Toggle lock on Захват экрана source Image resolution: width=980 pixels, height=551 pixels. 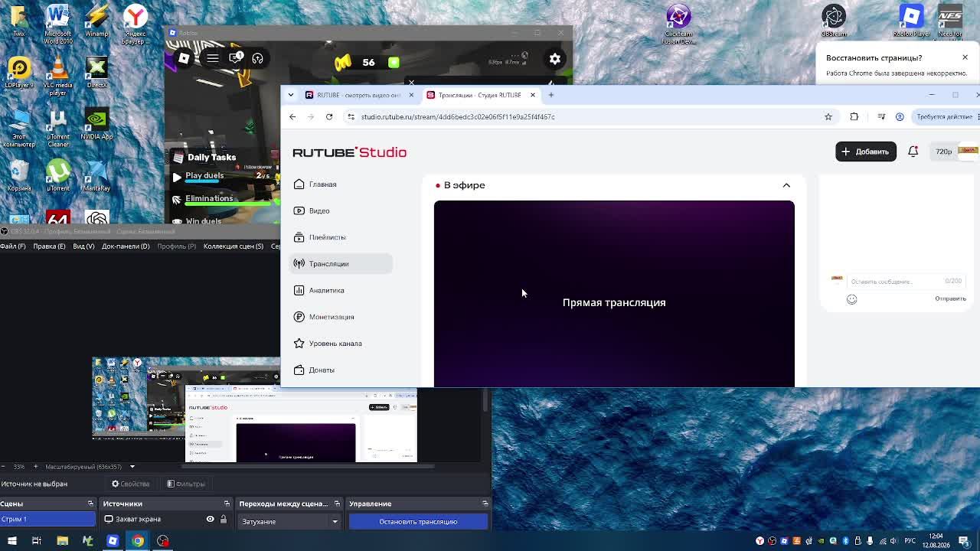pyautogui.click(x=224, y=519)
